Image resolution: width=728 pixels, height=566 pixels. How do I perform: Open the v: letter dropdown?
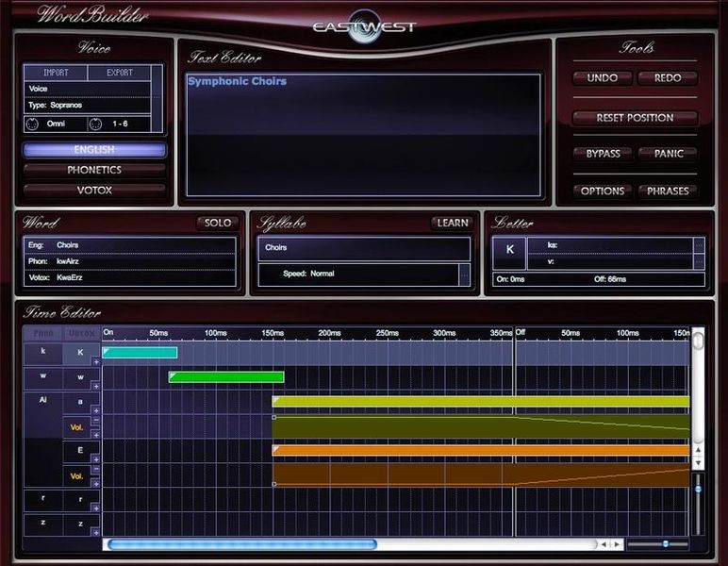(699, 262)
